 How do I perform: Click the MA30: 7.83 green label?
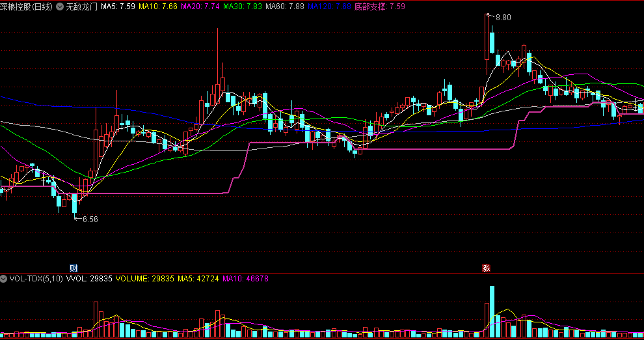pos(243,7)
